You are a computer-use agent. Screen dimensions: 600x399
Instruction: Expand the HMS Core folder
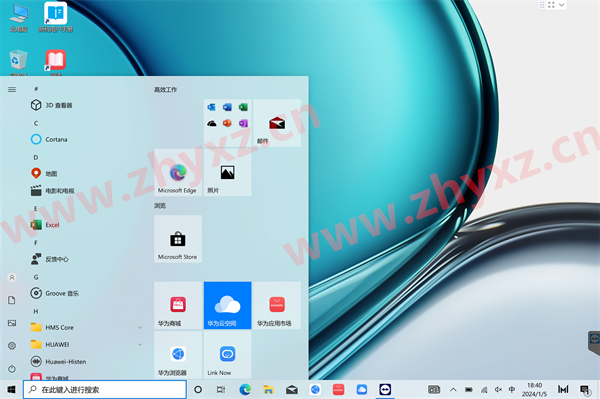[x=87, y=327]
